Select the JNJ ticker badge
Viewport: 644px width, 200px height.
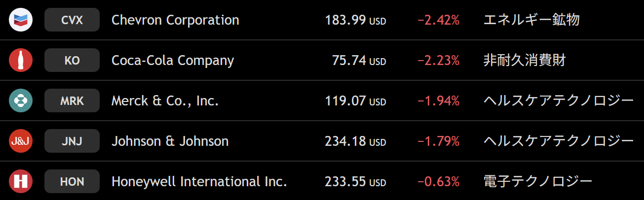pos(72,141)
